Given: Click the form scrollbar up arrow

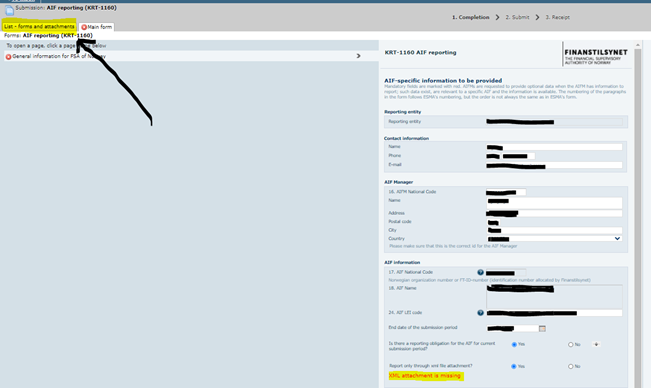Looking at the screenshot, I should click(x=638, y=45).
